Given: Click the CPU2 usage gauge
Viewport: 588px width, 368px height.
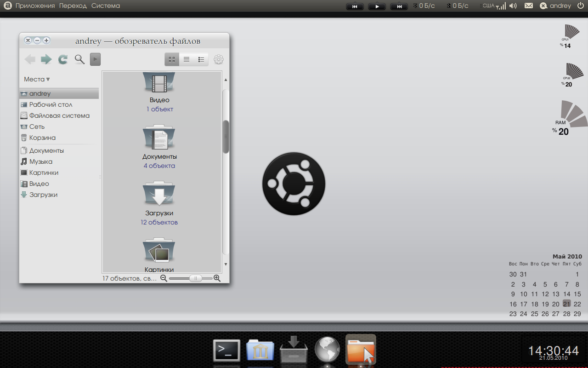Looking at the screenshot, I should click(x=572, y=75).
